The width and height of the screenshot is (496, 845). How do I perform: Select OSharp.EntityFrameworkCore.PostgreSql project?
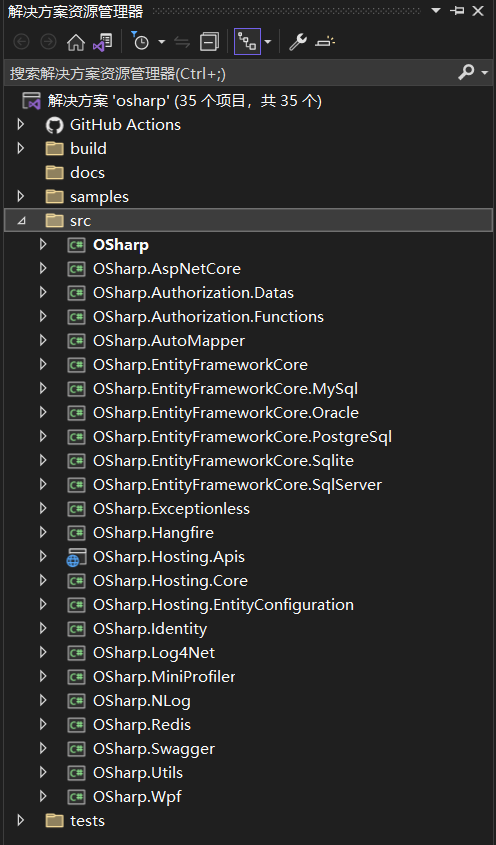[242, 437]
